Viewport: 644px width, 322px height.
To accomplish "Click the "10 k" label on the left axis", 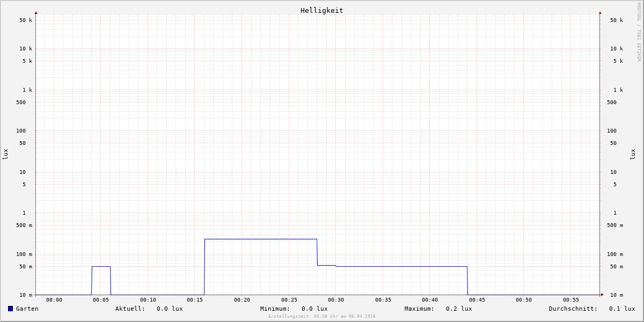I will pos(26,49).
